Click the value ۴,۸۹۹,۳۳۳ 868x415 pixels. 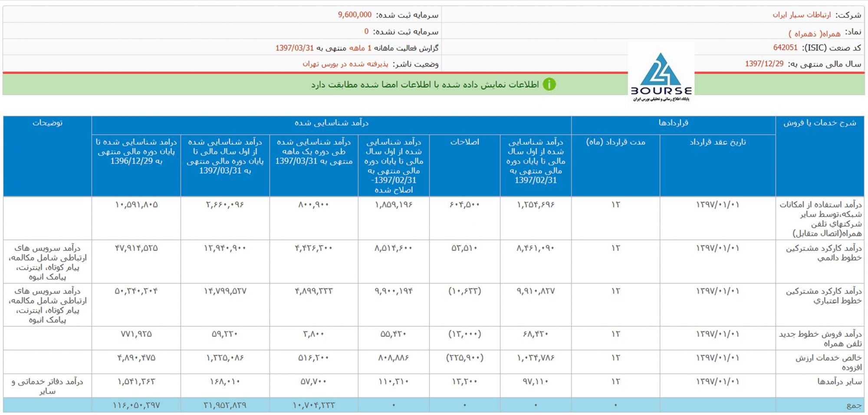pyautogui.click(x=314, y=291)
